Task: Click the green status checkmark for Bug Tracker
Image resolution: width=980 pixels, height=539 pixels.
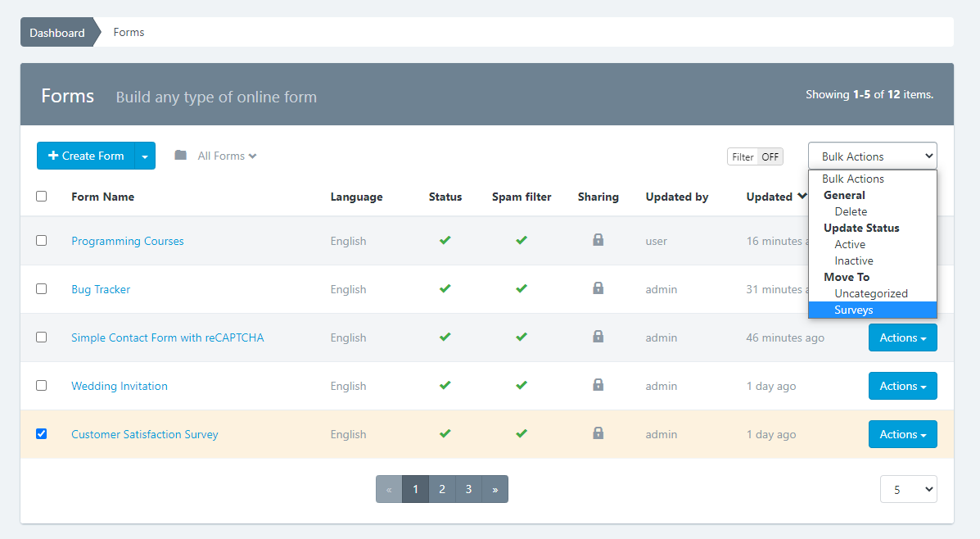Action: pos(445,288)
